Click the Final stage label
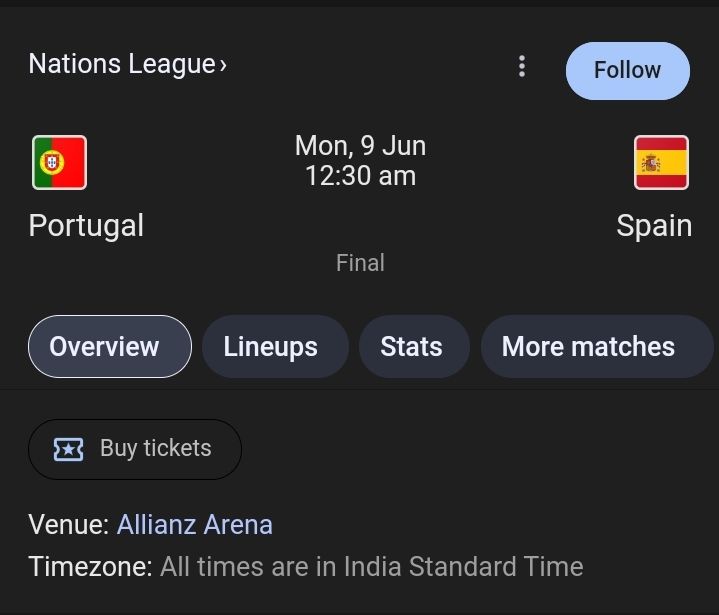This screenshot has height=615, width=719. 360,263
